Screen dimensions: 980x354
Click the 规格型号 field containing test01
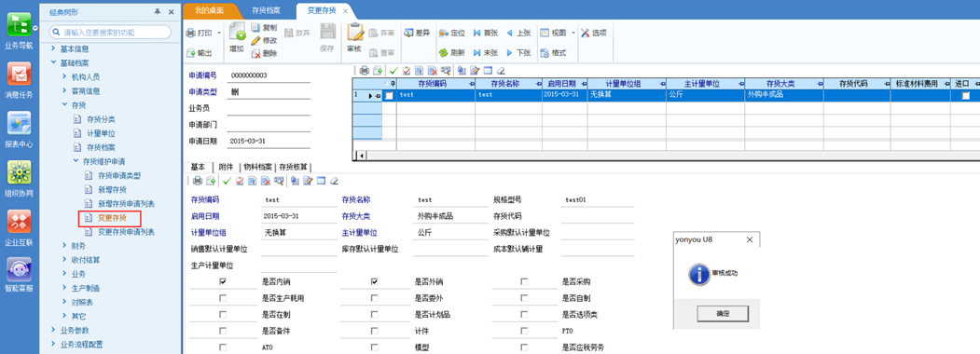point(597,199)
